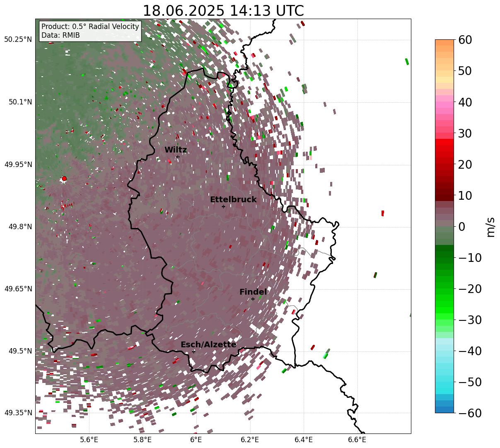The image size is (500, 448).
Task: Click the 0 colorbar tick label
Action: click(x=461, y=227)
